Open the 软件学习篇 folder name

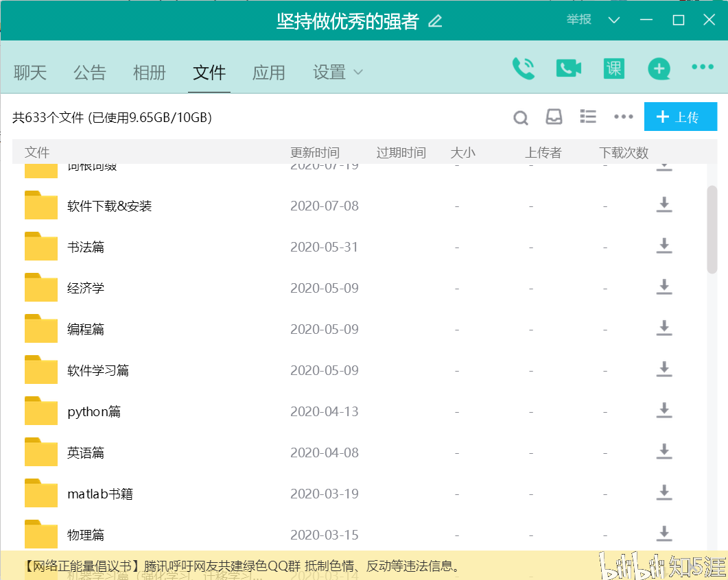point(98,370)
